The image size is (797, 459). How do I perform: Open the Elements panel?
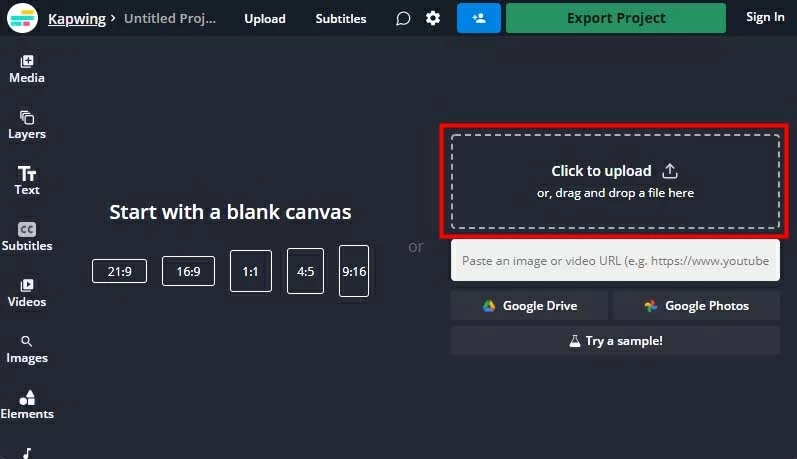[27, 405]
